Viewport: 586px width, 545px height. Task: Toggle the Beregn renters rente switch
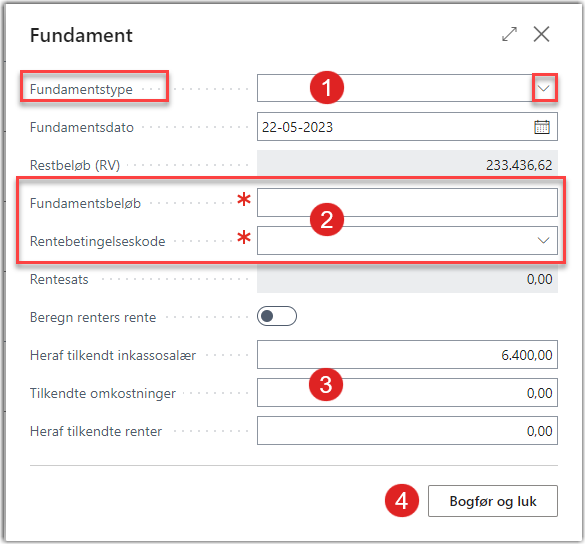point(277,316)
